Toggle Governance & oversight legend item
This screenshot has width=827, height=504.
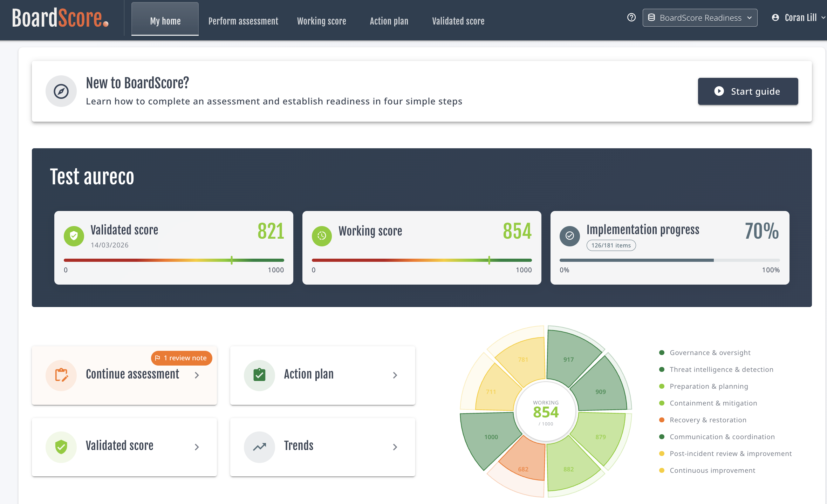tap(710, 353)
